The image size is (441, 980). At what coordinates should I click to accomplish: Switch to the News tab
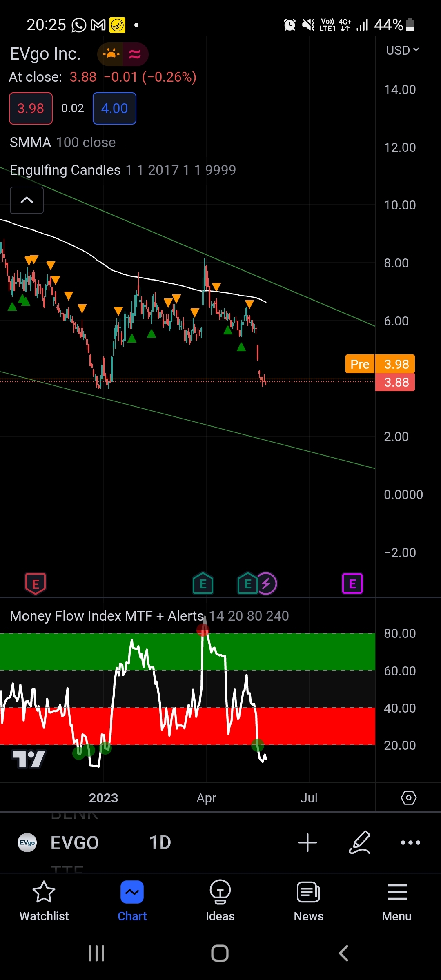309,902
